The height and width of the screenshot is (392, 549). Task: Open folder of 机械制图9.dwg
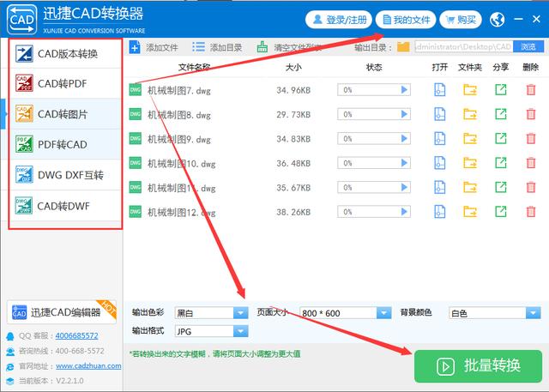[470, 139]
